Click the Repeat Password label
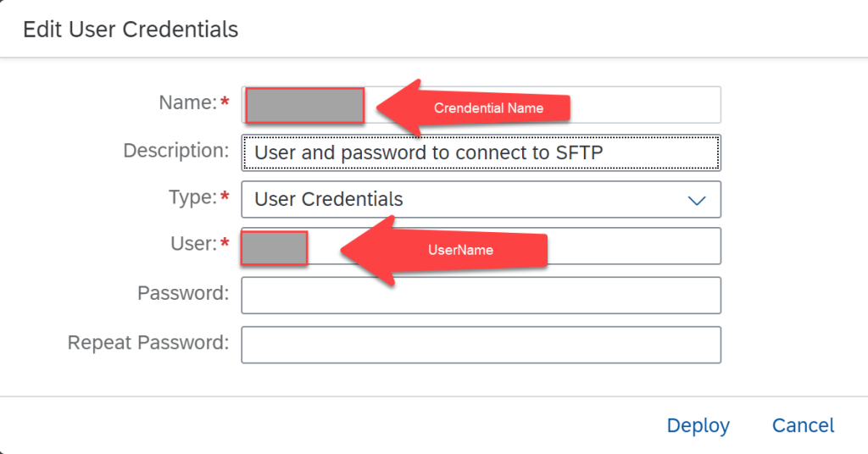 pos(148,343)
